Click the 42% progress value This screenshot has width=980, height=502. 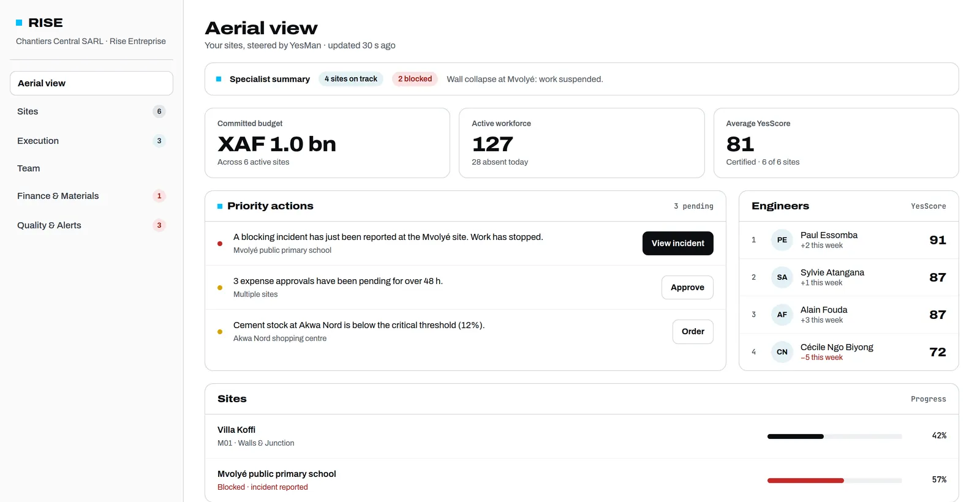(x=939, y=436)
